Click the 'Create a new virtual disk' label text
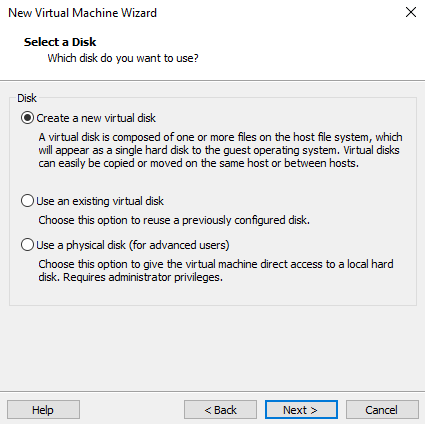 (x=96, y=118)
